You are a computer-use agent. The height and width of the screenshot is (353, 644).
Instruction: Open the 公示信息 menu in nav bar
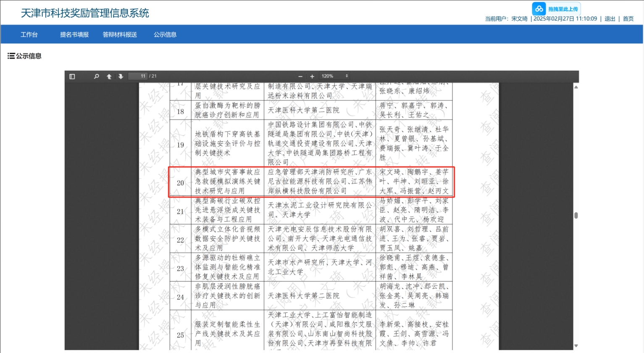165,34
